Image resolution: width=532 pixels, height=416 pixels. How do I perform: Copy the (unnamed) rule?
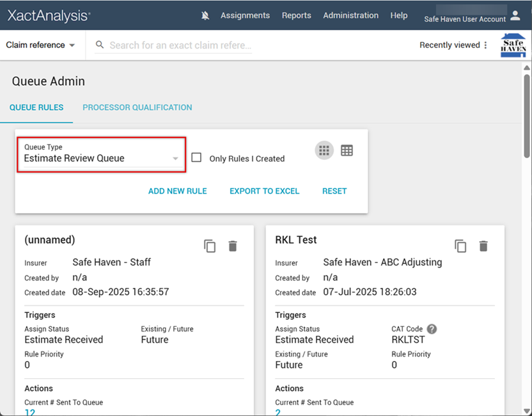click(210, 246)
